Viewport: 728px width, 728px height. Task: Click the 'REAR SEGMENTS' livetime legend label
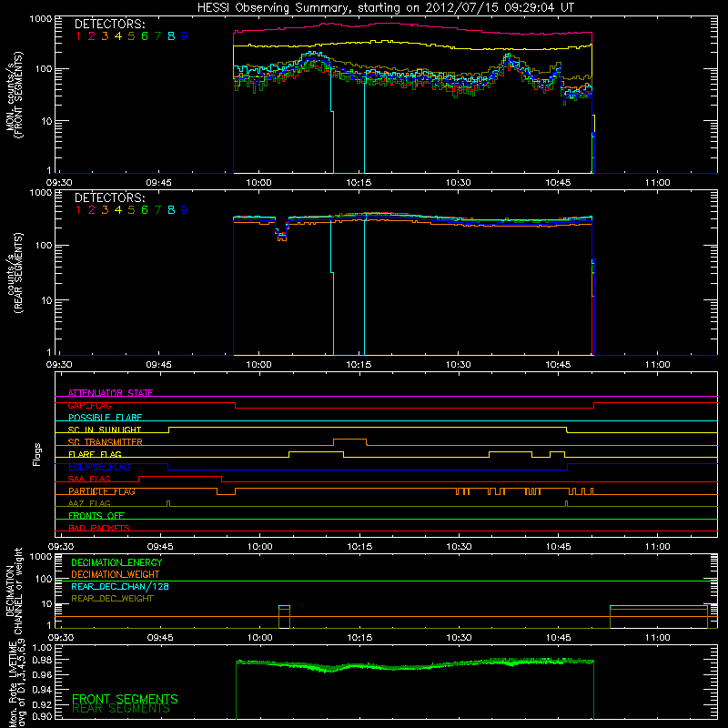pyautogui.click(x=121, y=709)
